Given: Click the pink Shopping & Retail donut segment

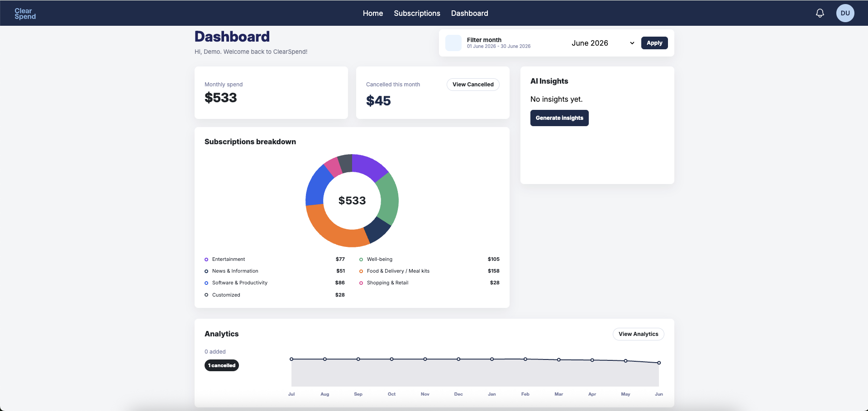Looking at the screenshot, I should point(334,167).
